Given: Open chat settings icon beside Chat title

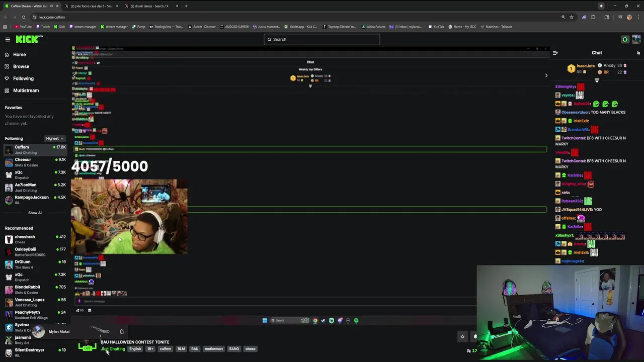Looking at the screenshot, I should [x=638, y=53].
